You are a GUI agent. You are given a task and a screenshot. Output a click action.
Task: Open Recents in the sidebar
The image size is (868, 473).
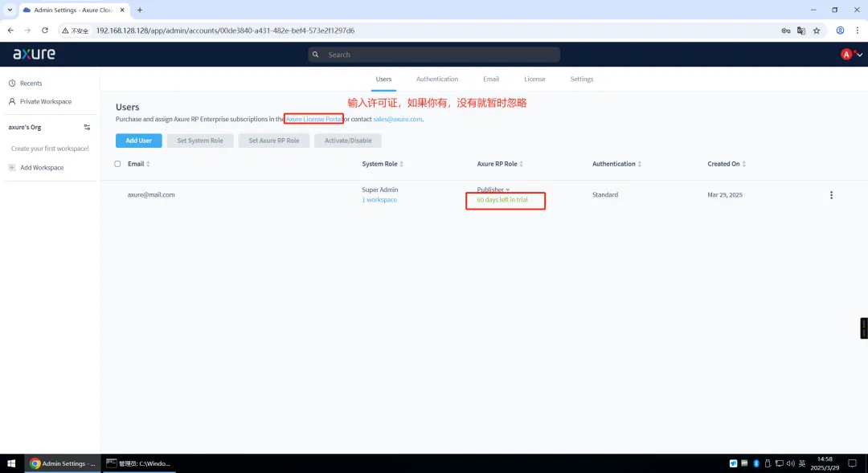click(31, 83)
